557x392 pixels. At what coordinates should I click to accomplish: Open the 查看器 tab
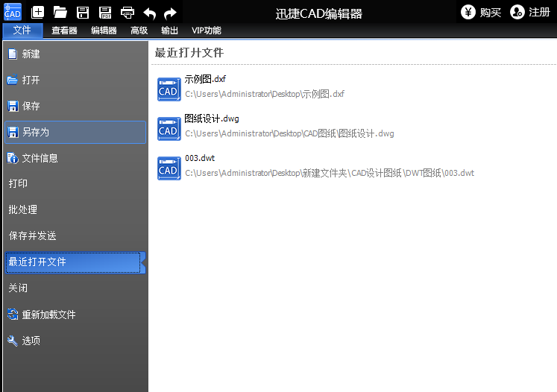click(64, 31)
